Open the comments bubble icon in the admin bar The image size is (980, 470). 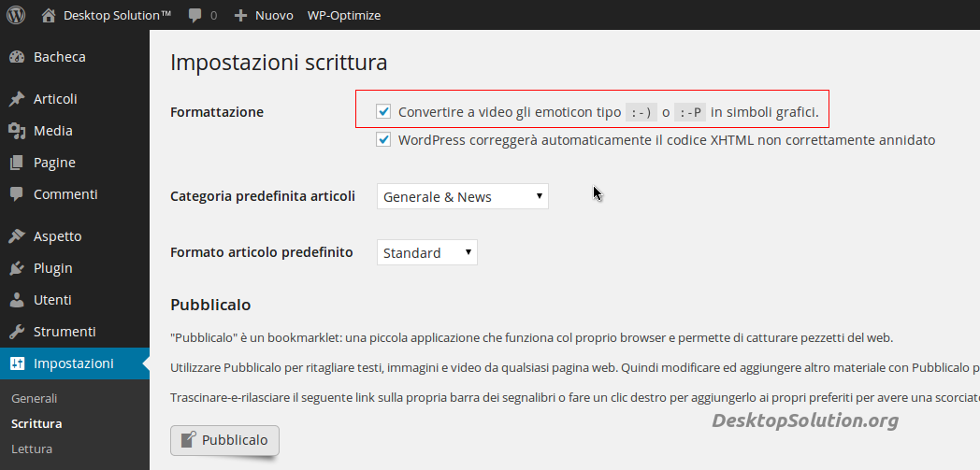[x=195, y=16]
